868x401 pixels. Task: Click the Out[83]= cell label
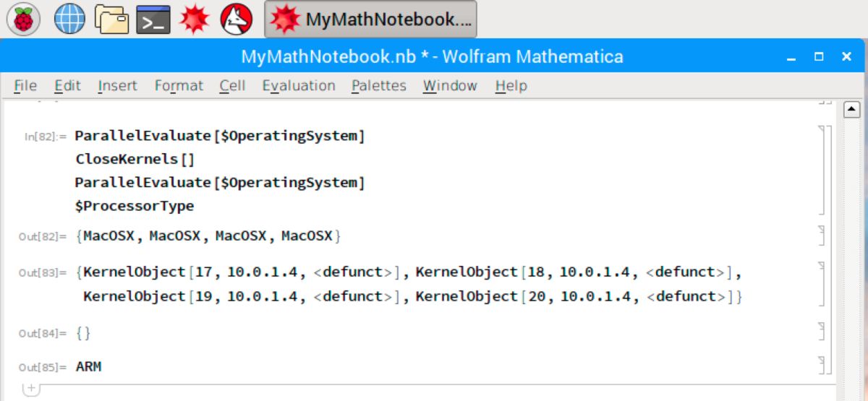pyautogui.click(x=43, y=273)
